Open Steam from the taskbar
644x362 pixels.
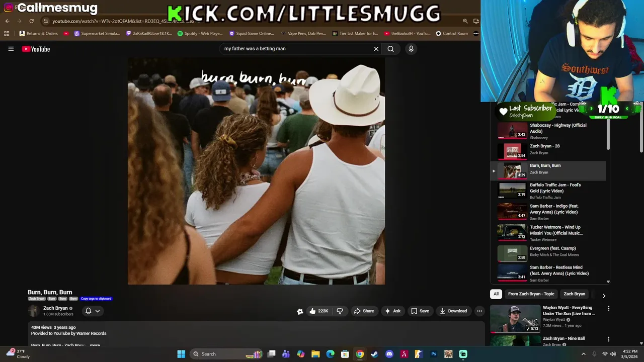[374, 354]
